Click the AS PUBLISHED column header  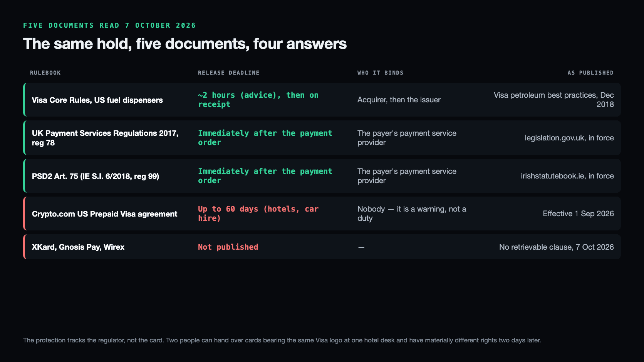[x=590, y=73]
